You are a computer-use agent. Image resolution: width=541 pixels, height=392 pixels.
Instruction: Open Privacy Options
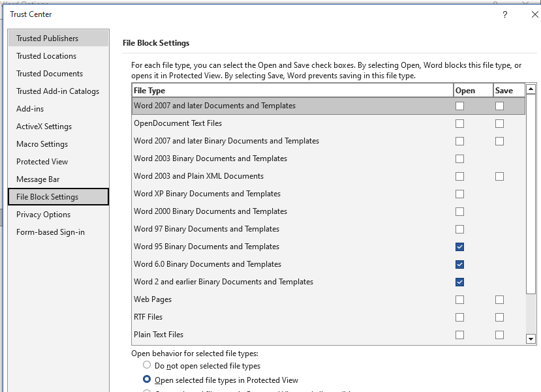point(58,214)
